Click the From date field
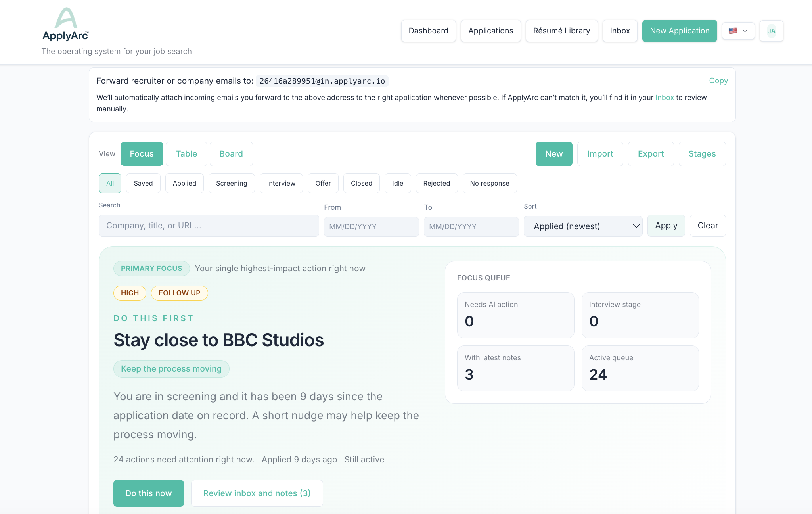 (x=371, y=227)
